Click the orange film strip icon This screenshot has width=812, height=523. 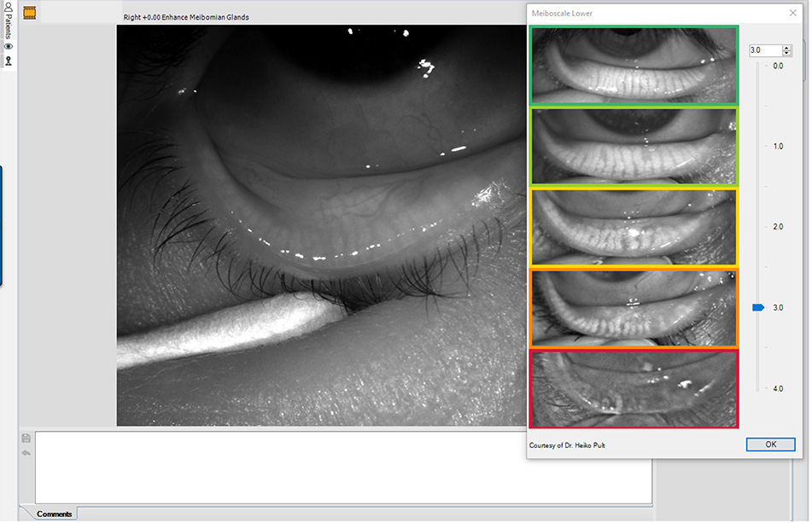point(30,13)
